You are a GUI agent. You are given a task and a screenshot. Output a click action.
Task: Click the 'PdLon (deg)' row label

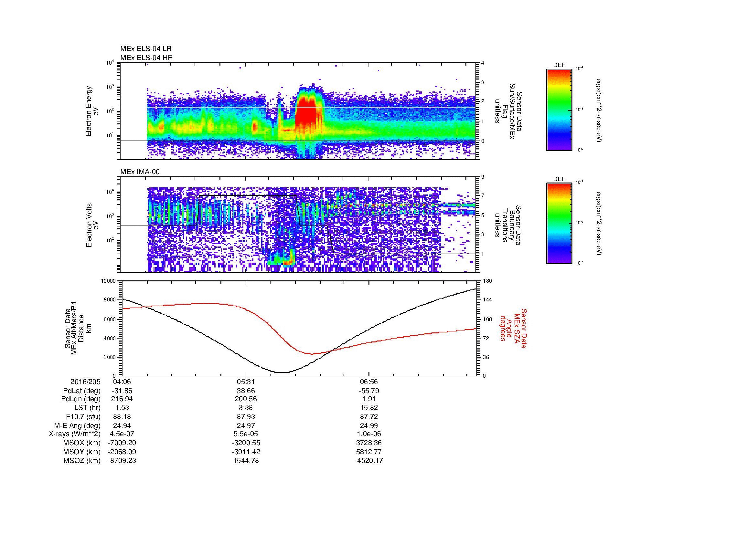tap(81, 399)
